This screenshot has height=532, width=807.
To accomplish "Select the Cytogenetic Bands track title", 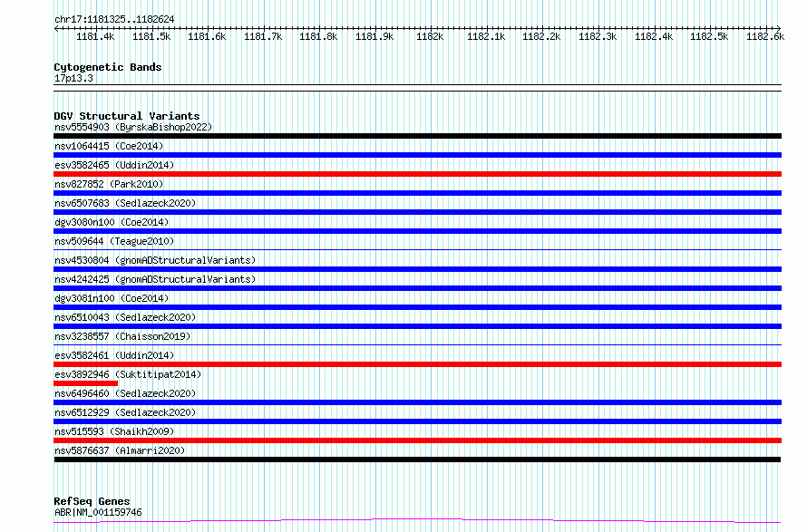I will [108, 67].
